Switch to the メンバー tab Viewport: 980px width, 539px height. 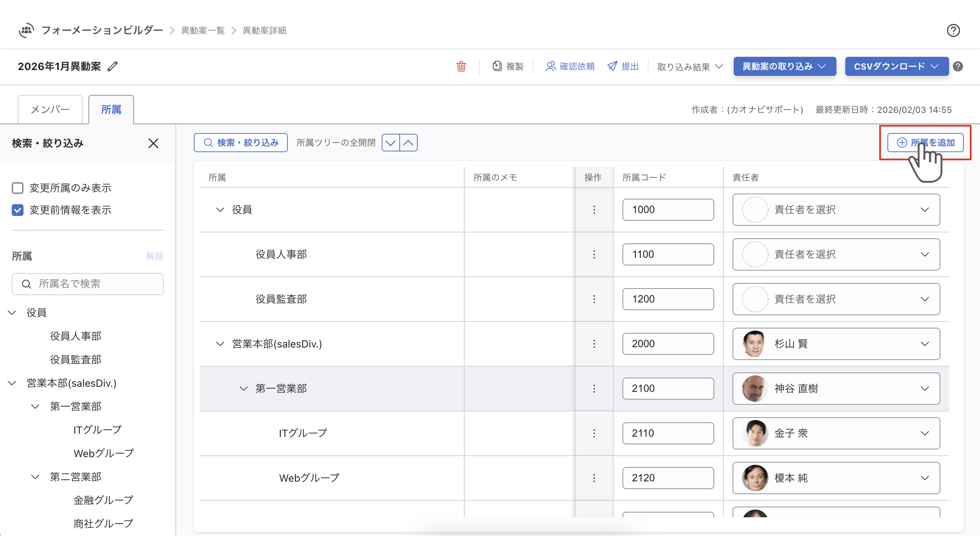coord(50,110)
